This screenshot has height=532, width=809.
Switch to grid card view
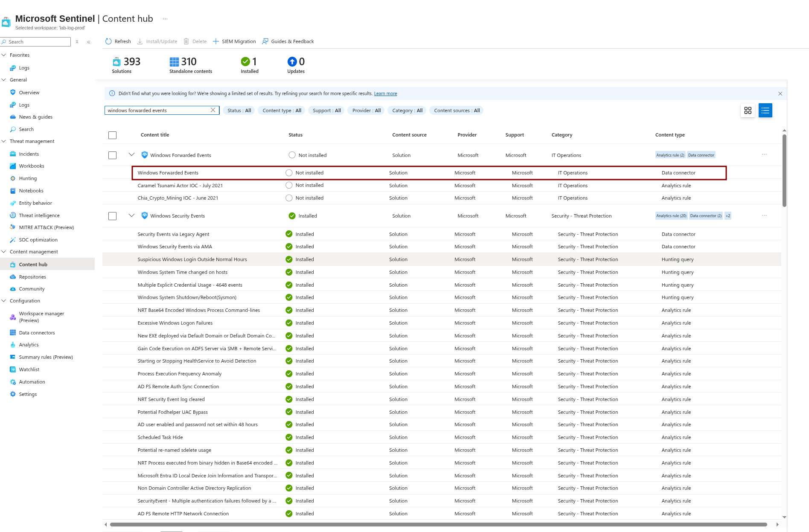pos(748,110)
